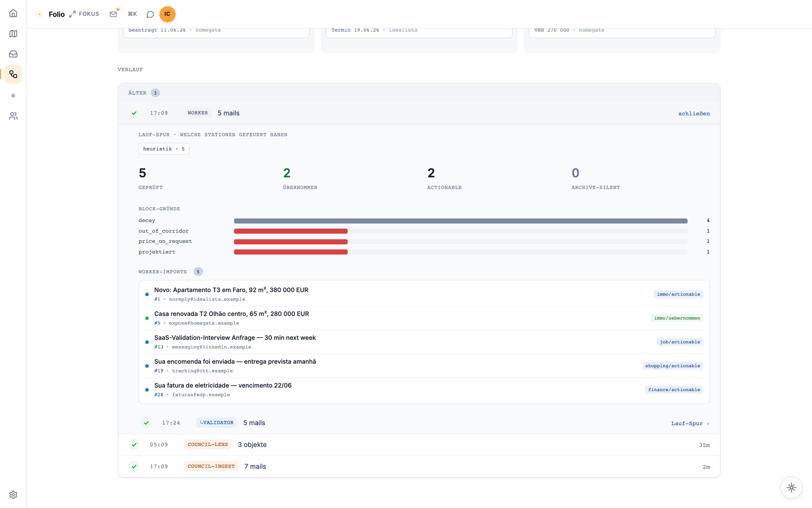
Task: Expand the COUNCIL-INGEST 7 mails row
Action: tap(419, 466)
